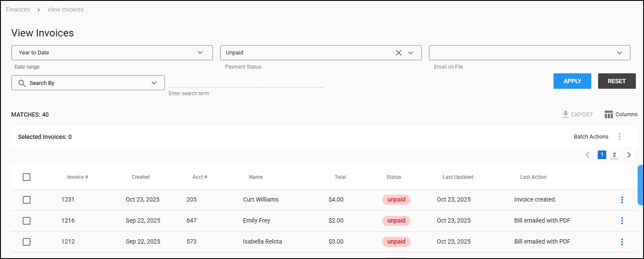Clear the Unpaid payment status filter

pos(398,53)
